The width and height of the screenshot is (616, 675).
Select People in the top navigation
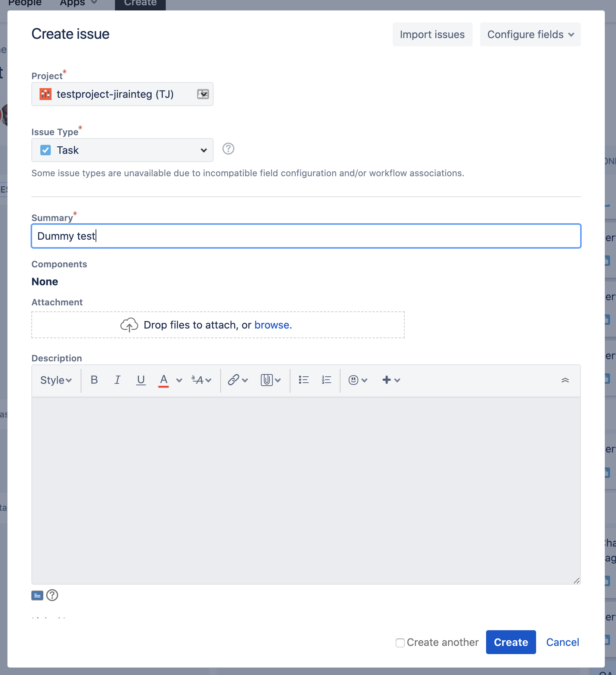pos(25,3)
